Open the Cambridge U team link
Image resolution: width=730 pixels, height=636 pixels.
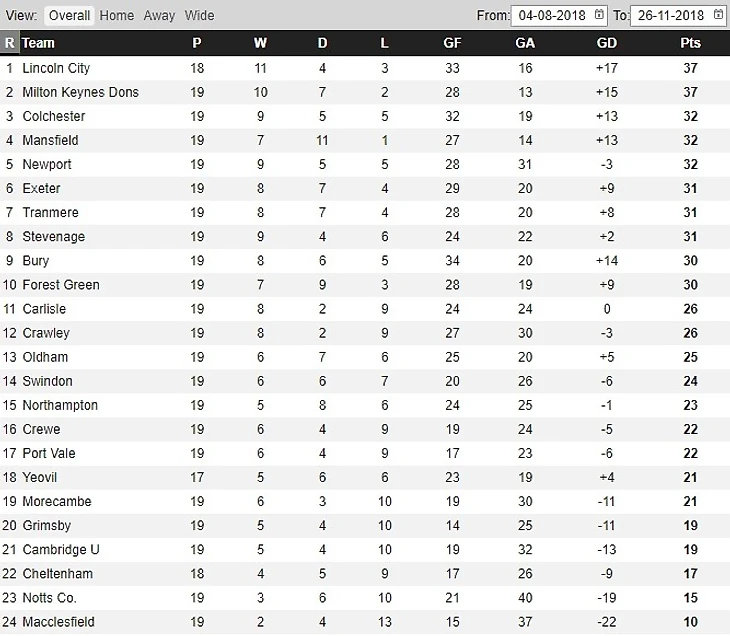pyautogui.click(x=61, y=549)
